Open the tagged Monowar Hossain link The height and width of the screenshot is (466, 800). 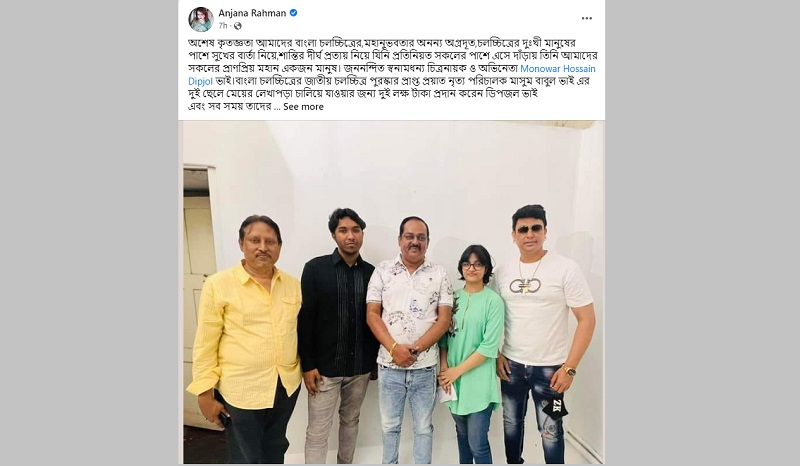[558, 68]
